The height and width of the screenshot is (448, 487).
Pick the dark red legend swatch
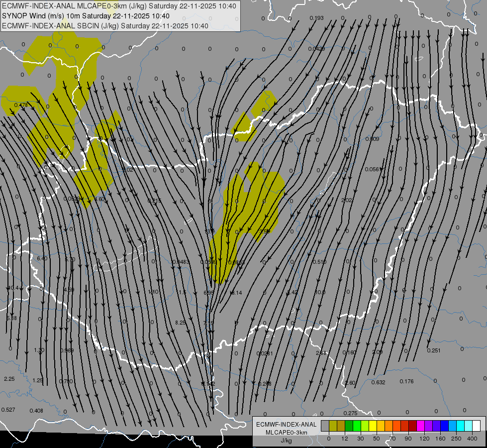pyautogui.click(x=413, y=426)
